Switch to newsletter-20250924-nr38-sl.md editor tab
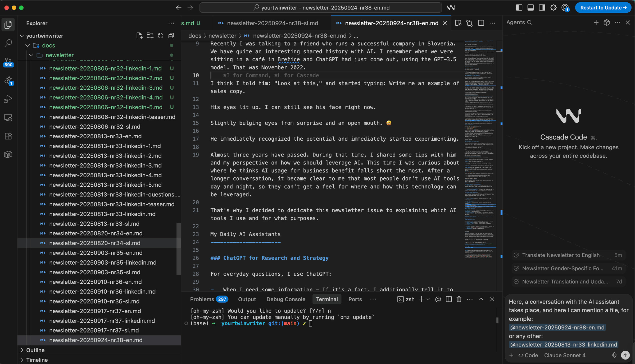This screenshot has height=364, width=635. coord(272,23)
